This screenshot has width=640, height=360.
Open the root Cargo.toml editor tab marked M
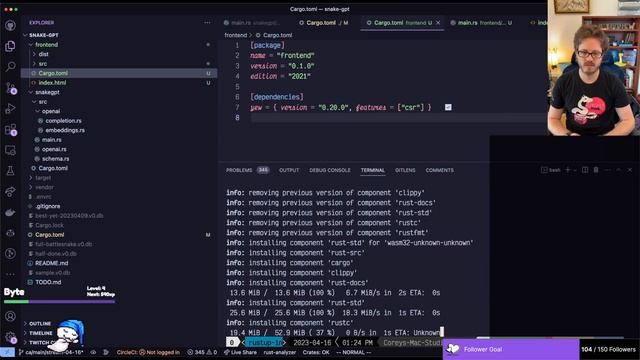[324, 23]
